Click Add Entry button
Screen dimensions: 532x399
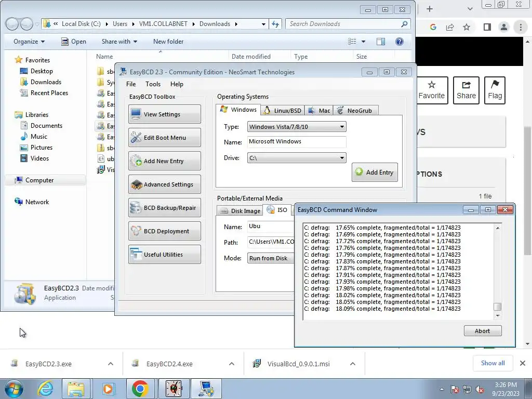[375, 172]
